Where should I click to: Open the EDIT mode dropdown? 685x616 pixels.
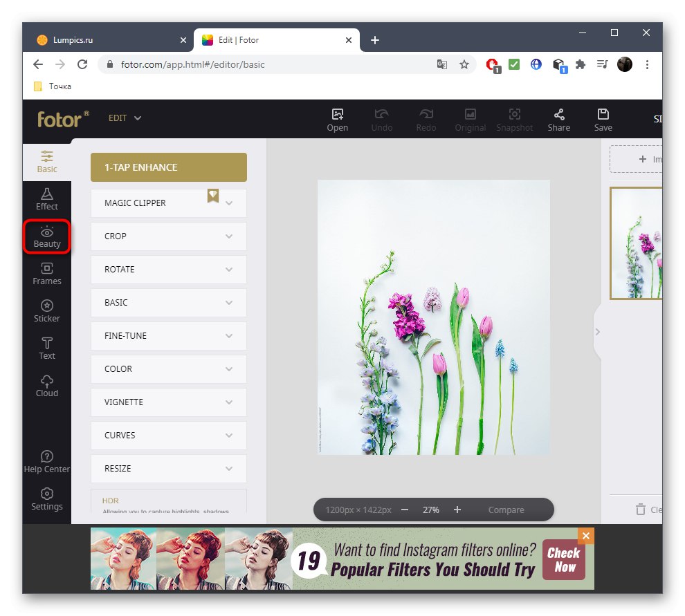[125, 118]
